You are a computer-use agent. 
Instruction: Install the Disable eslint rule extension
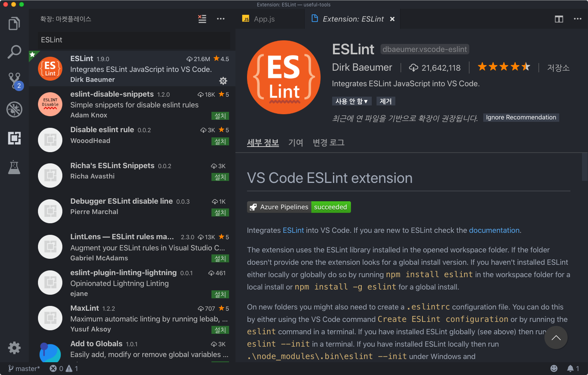tap(220, 141)
